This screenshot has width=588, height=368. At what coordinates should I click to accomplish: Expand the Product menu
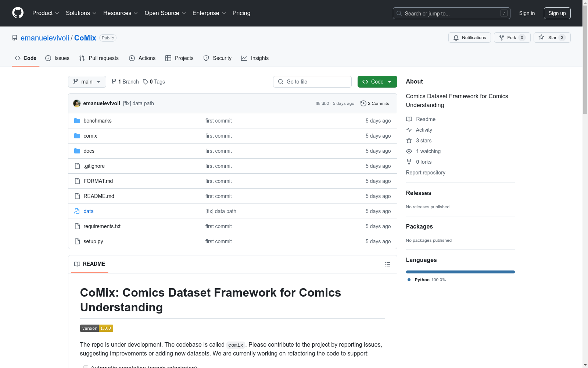point(46,13)
